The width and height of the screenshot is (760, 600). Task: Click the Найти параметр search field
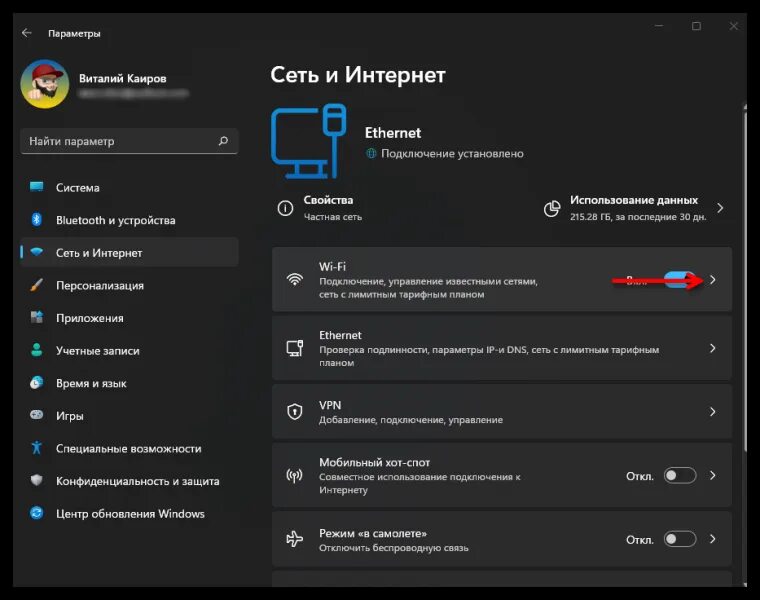point(129,141)
